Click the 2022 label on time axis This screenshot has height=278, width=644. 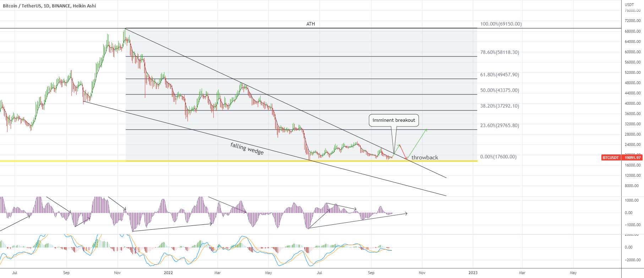point(168,273)
